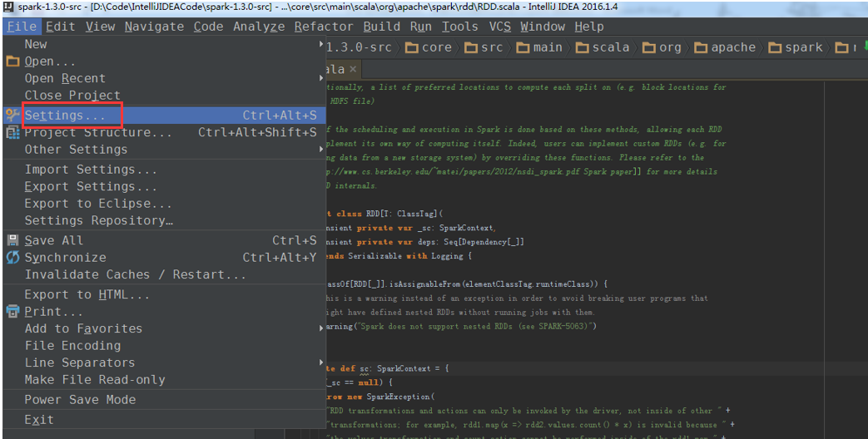Click the Synchronize refresh icon
Screen dimensions: 868x439
pos(12,257)
